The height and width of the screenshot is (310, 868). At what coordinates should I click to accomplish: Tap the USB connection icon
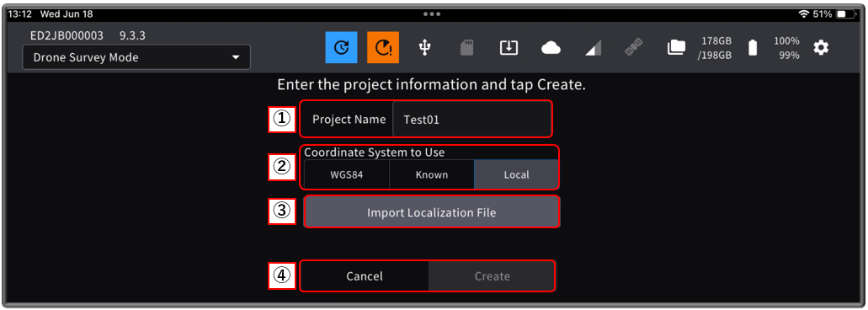[424, 48]
